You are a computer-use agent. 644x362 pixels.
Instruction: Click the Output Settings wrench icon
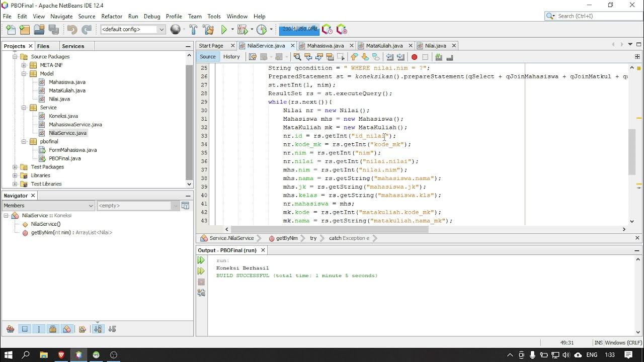pyautogui.click(x=201, y=293)
